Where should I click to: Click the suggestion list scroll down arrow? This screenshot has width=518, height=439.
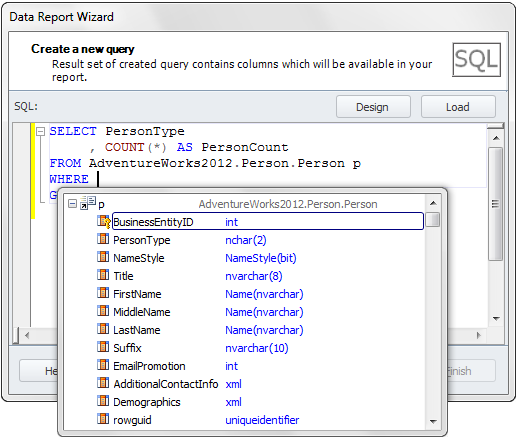coord(433,422)
